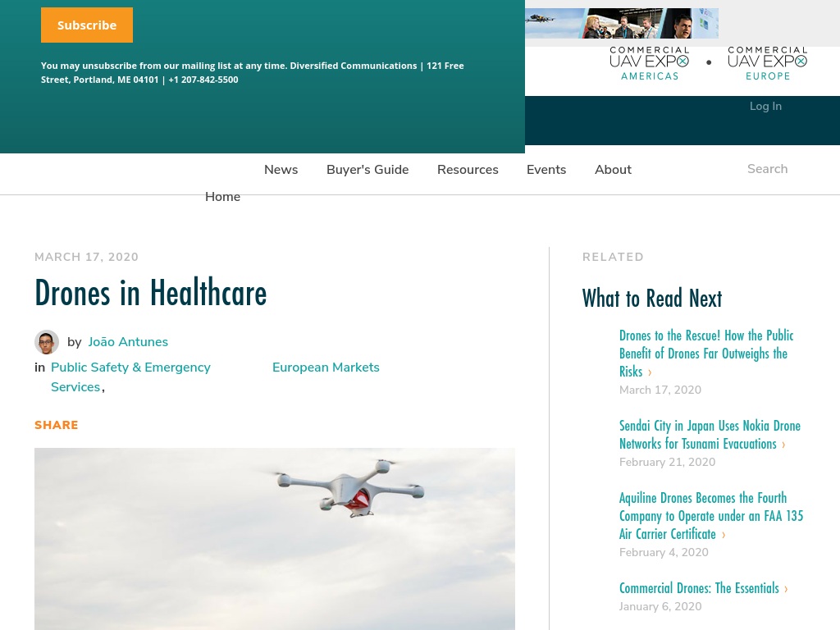Click the orange Subscribe button
This screenshot has width=840, height=630.
click(87, 25)
